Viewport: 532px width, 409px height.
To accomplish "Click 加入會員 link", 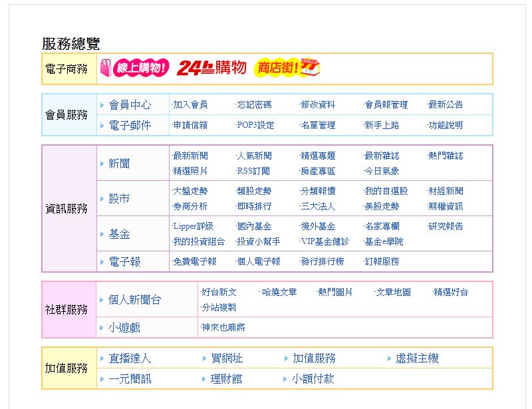I will (x=190, y=104).
